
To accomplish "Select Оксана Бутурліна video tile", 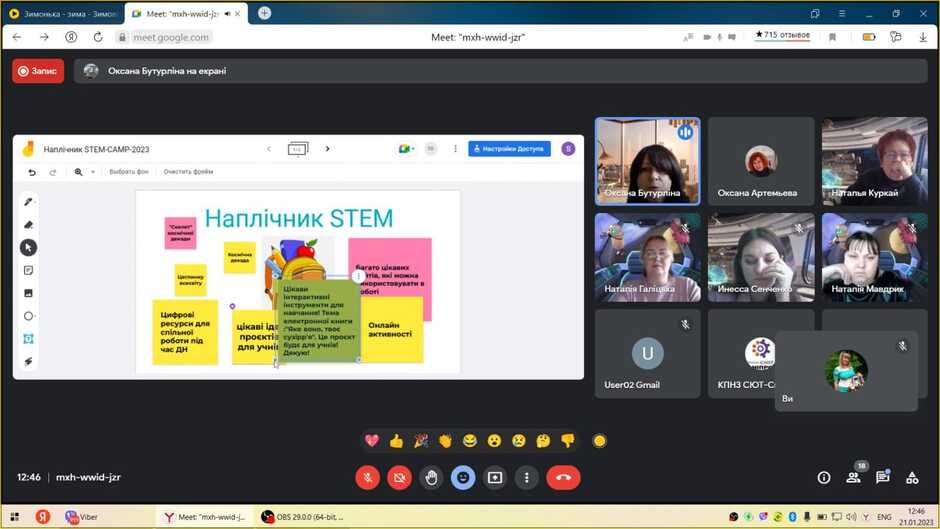I will click(647, 161).
